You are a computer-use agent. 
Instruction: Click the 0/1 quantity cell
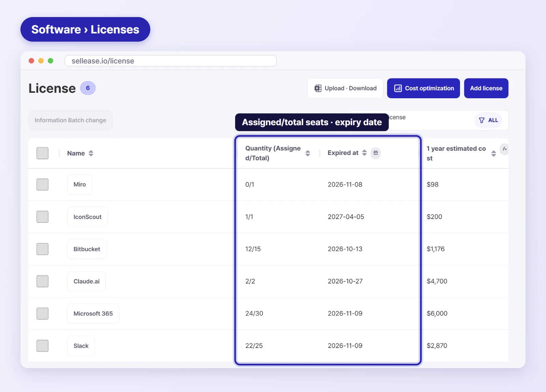pyautogui.click(x=250, y=185)
